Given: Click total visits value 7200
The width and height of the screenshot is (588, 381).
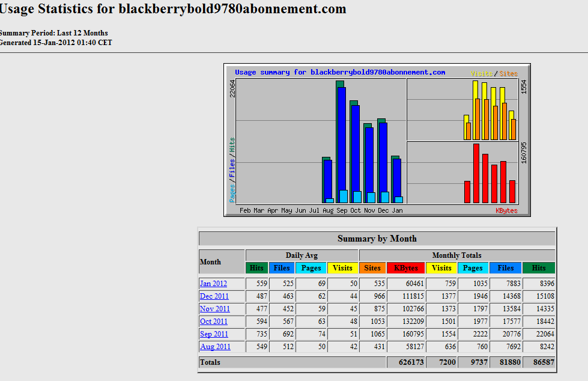Looking at the screenshot, I should point(447,362).
